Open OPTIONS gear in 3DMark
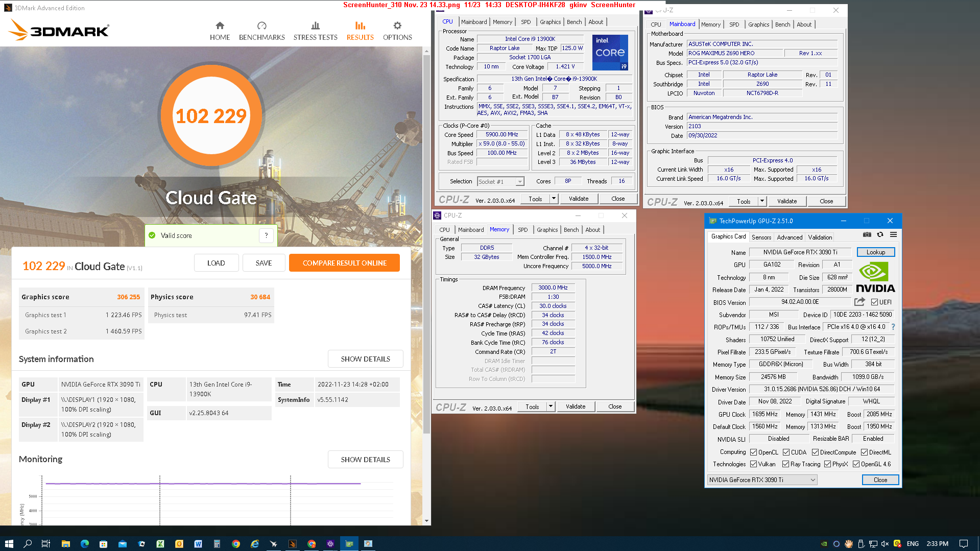Screen dimensions: 980x551 (x=397, y=31)
